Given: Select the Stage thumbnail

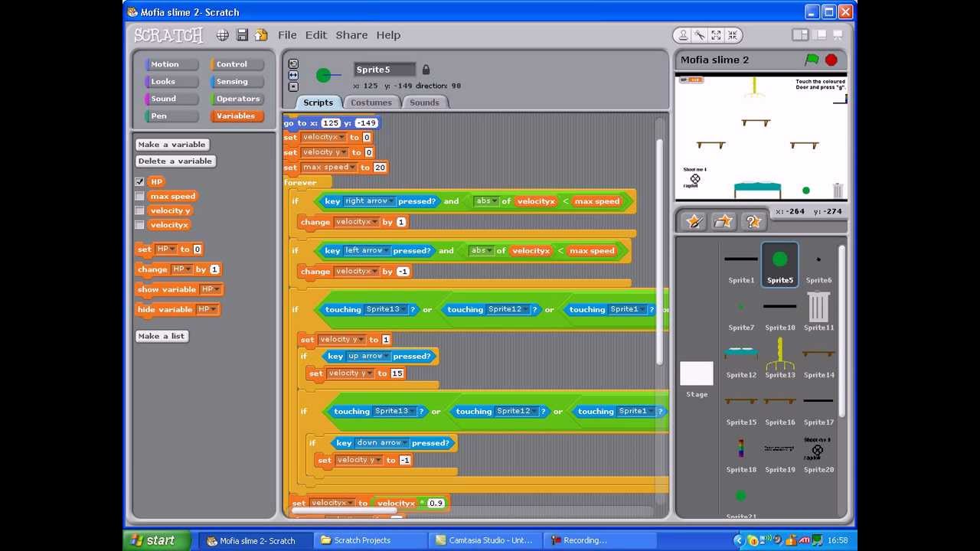Looking at the screenshot, I should click(x=697, y=379).
